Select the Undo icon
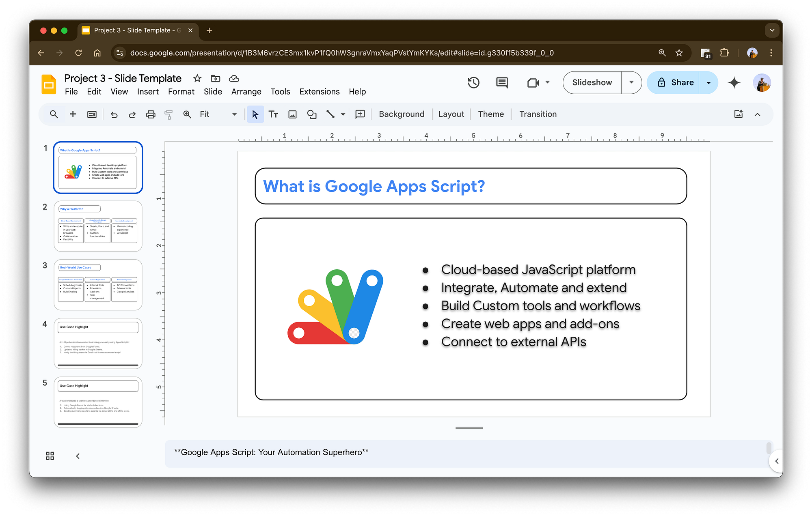The image size is (812, 516). 114,114
